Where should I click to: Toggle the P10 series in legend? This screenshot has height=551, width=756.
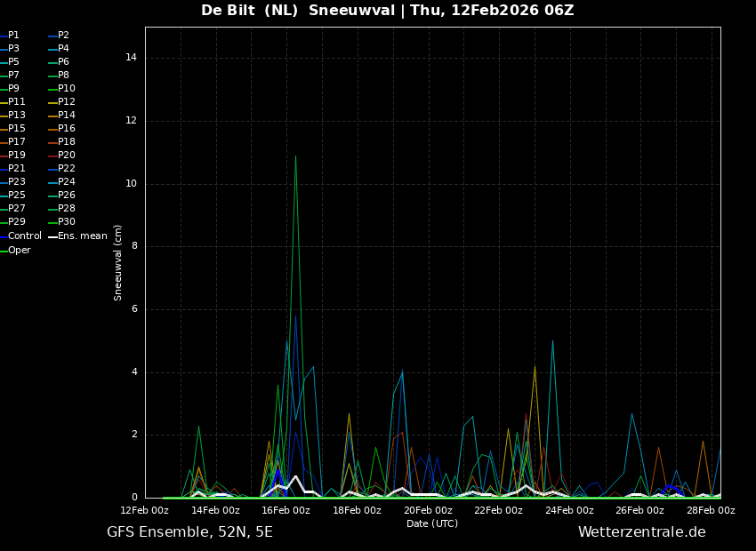coord(67,89)
